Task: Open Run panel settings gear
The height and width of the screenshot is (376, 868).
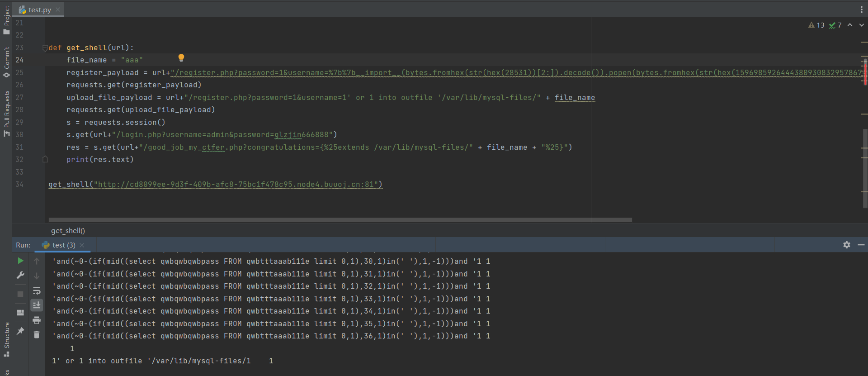Action: tap(847, 245)
